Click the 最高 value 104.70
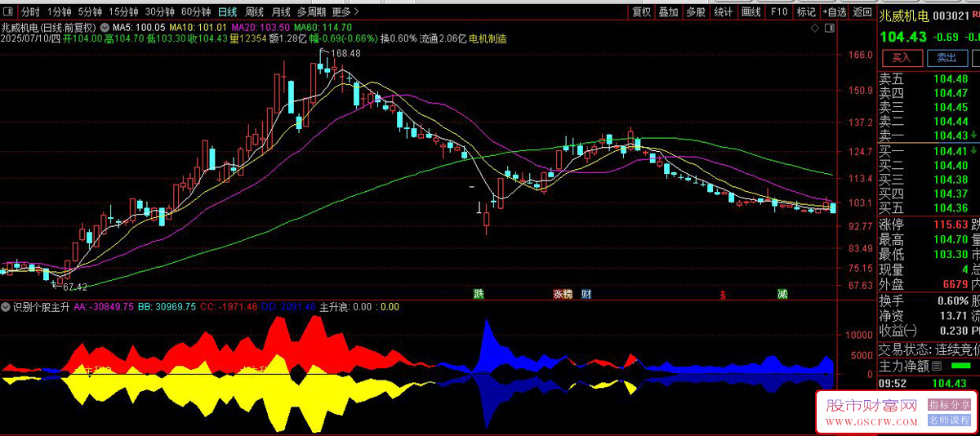The image size is (980, 436). tap(951, 239)
